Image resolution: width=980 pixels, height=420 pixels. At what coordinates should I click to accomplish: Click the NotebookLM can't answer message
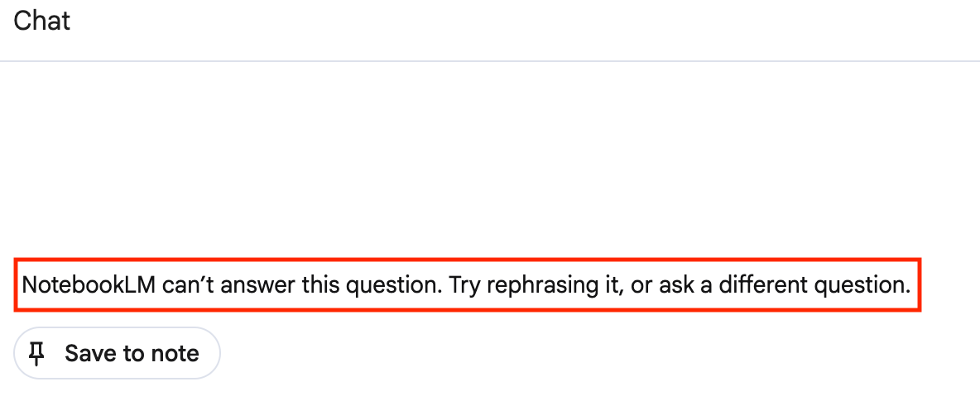click(x=466, y=286)
